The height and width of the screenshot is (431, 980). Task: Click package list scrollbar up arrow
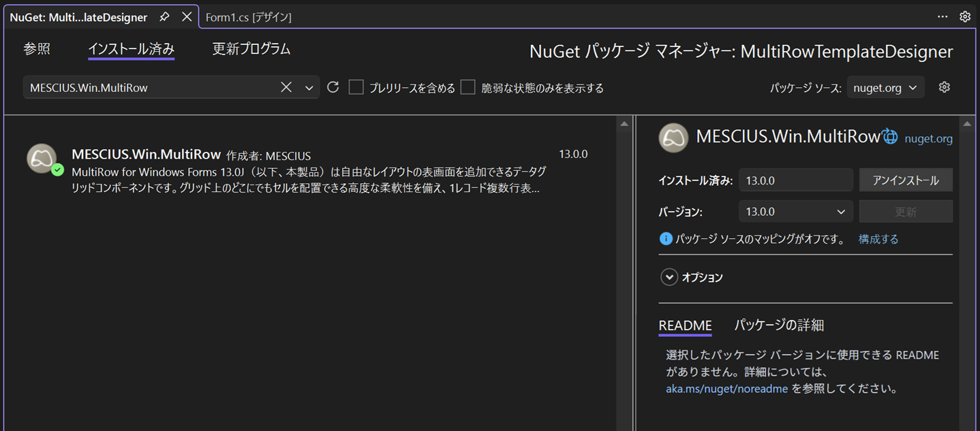click(624, 123)
